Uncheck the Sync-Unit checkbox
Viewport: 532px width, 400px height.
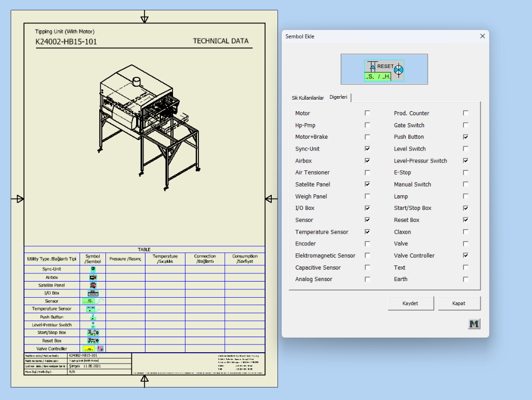point(367,149)
